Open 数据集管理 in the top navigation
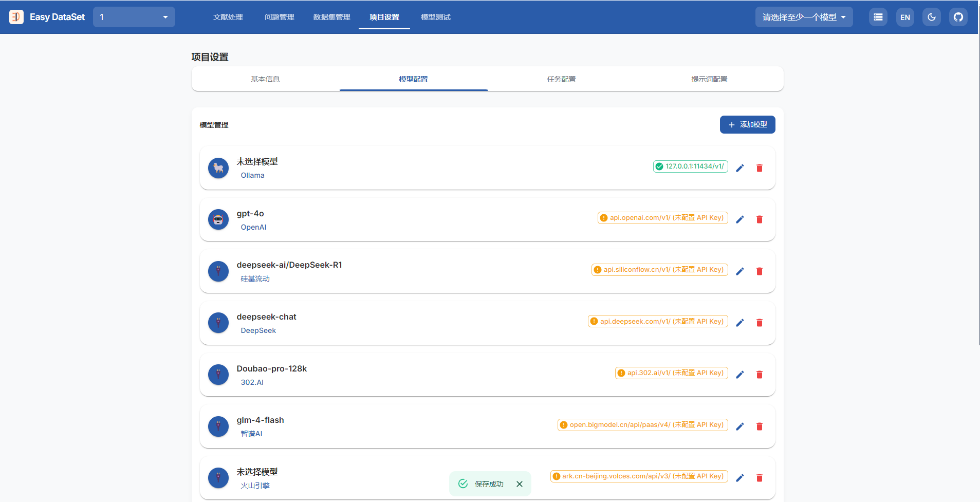Screen dimensions: 980x502 tap(332, 17)
